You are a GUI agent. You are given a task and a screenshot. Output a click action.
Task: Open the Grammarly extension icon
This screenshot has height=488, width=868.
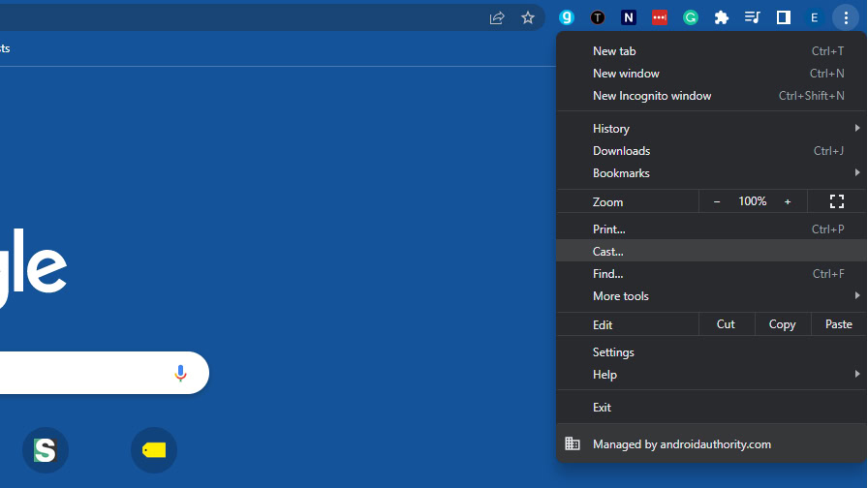point(691,17)
